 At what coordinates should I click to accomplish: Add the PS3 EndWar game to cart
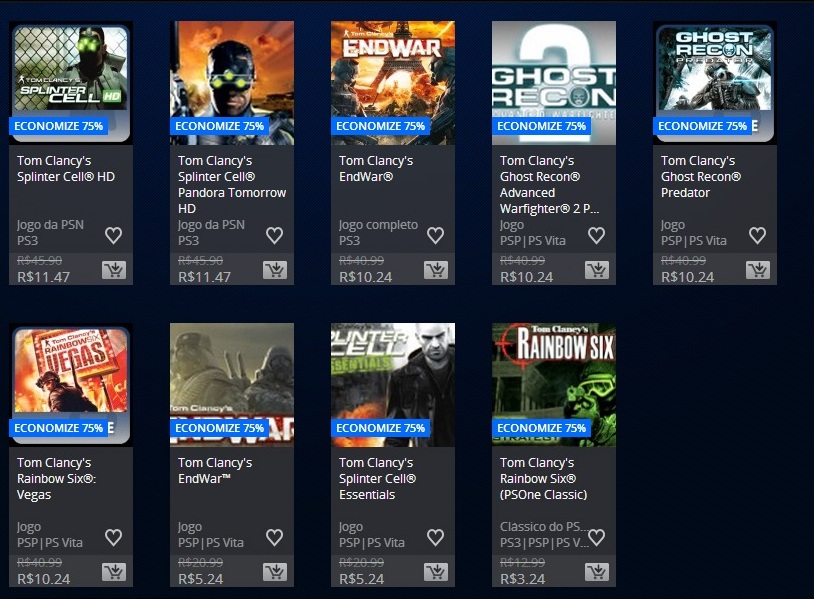pyautogui.click(x=436, y=270)
